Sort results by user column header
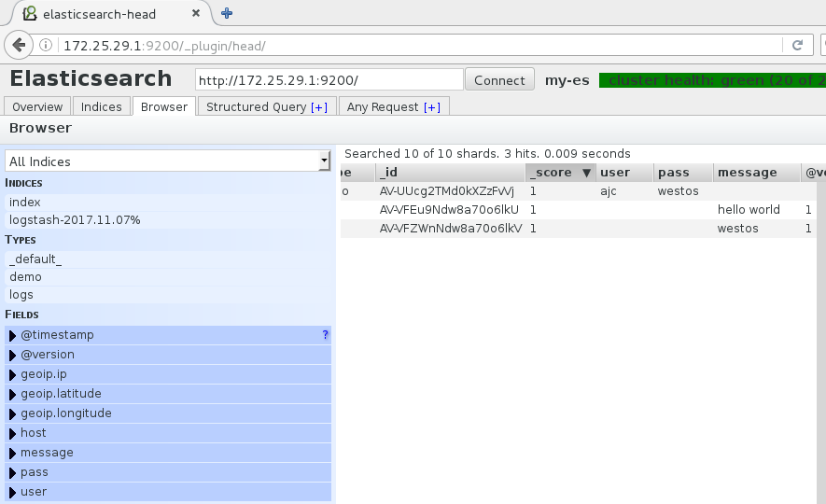Viewport: 826px width, 504px height. [624, 173]
